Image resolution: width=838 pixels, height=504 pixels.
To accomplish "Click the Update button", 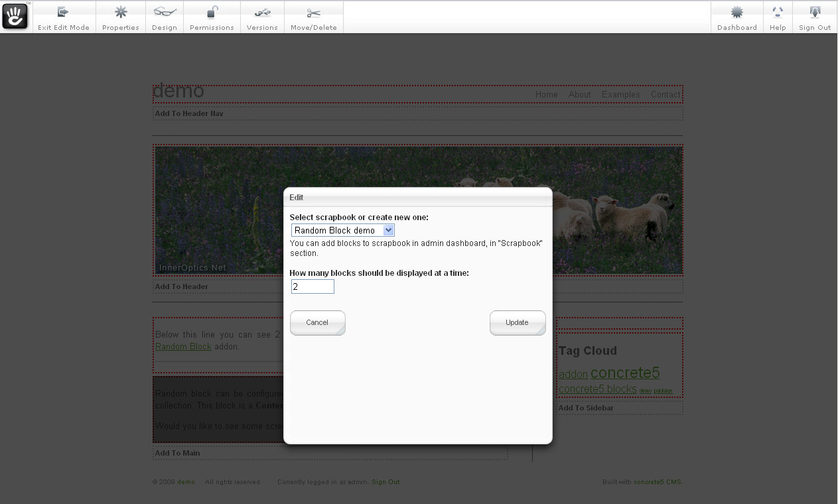I will point(518,323).
